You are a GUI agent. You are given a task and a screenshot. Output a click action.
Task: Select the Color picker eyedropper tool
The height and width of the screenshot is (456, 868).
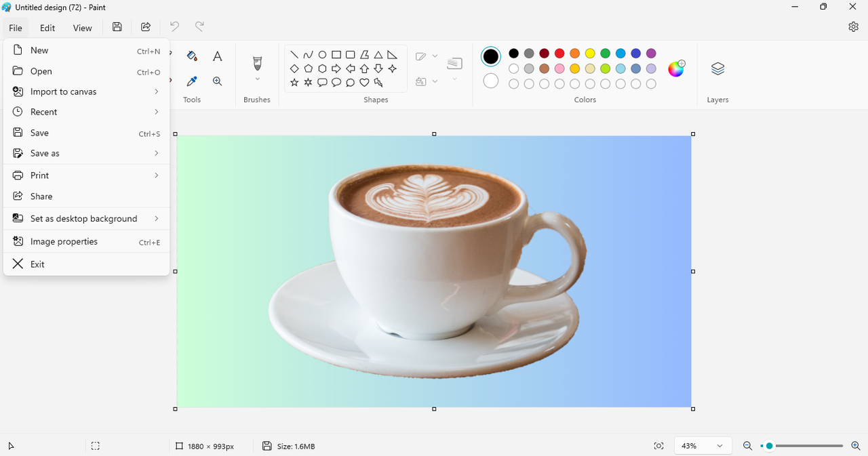(x=192, y=81)
